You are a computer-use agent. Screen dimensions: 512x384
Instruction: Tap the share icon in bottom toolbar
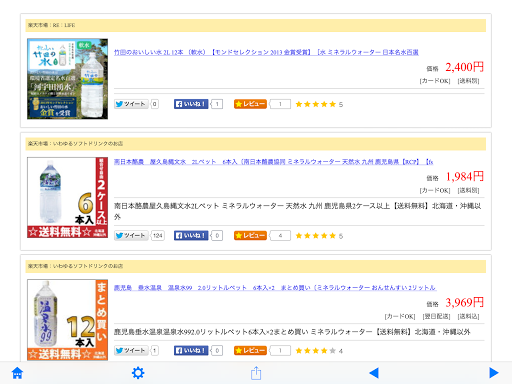[x=256, y=373]
